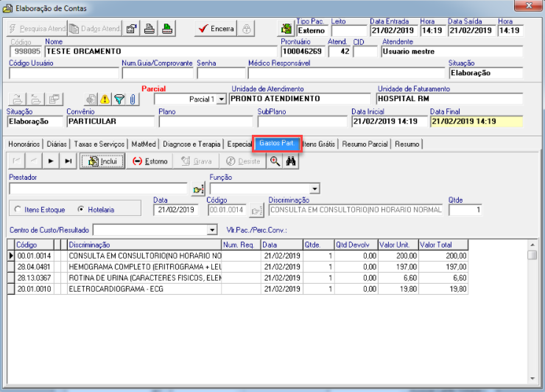Go to first record navigation arrow
The height and width of the screenshot is (392, 545).
tap(16, 161)
